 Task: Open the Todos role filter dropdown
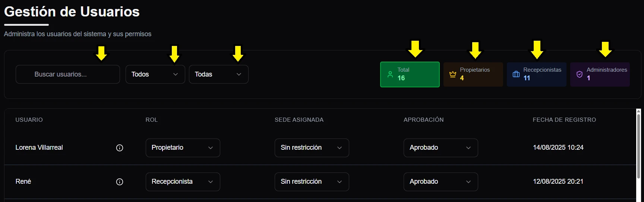[155, 74]
